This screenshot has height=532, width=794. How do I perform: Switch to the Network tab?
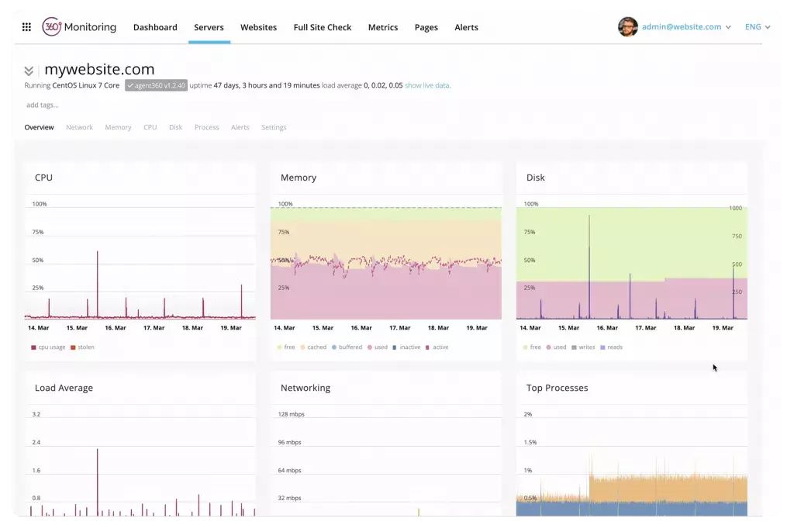79,127
